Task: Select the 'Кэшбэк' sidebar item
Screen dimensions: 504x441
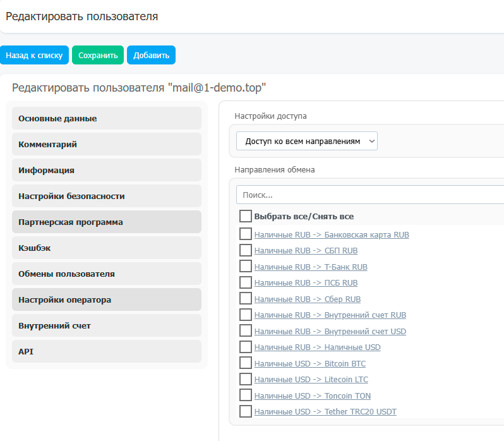Action: [x=106, y=248]
